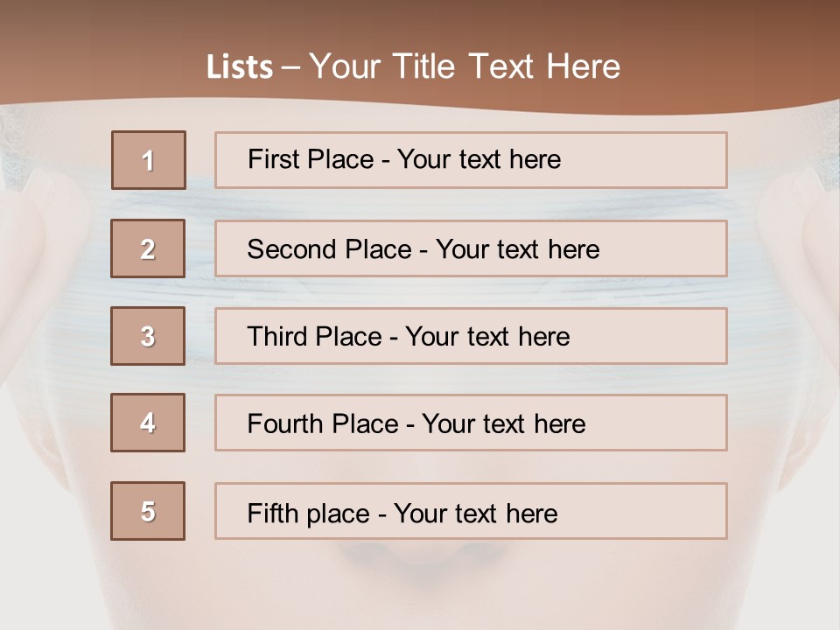Click the number 1 box
The height and width of the screenshot is (630, 840).
(x=149, y=160)
